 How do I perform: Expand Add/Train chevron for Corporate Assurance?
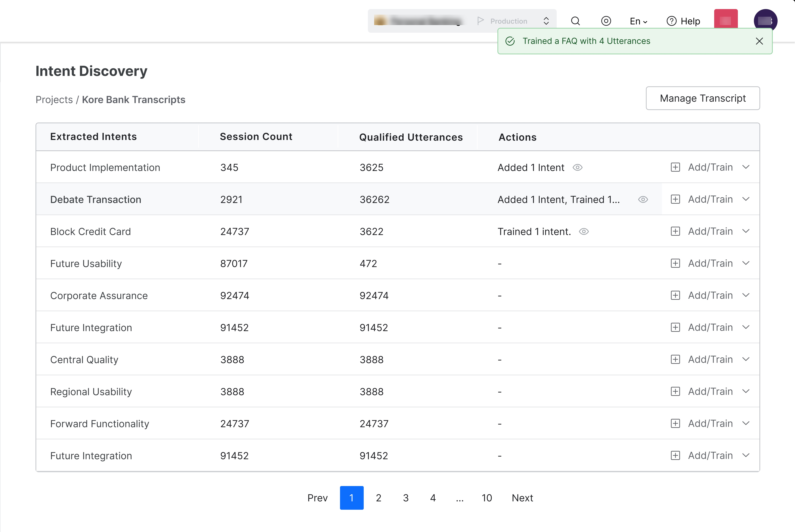point(746,295)
